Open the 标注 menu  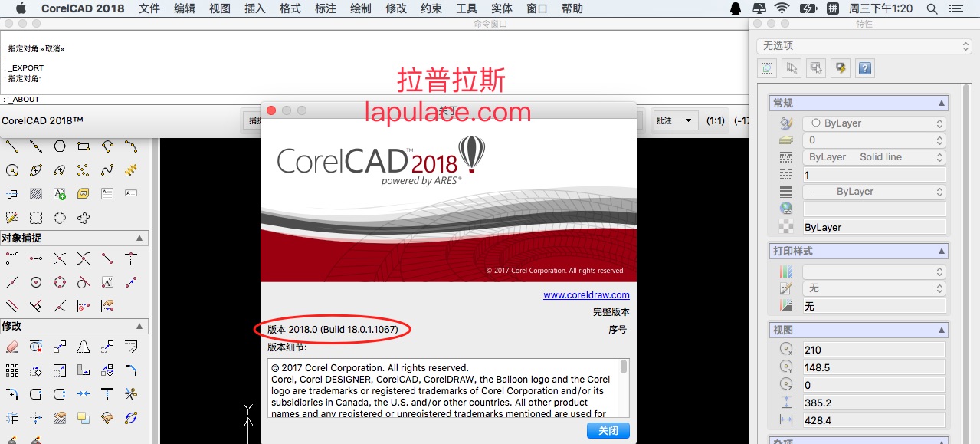(x=326, y=8)
